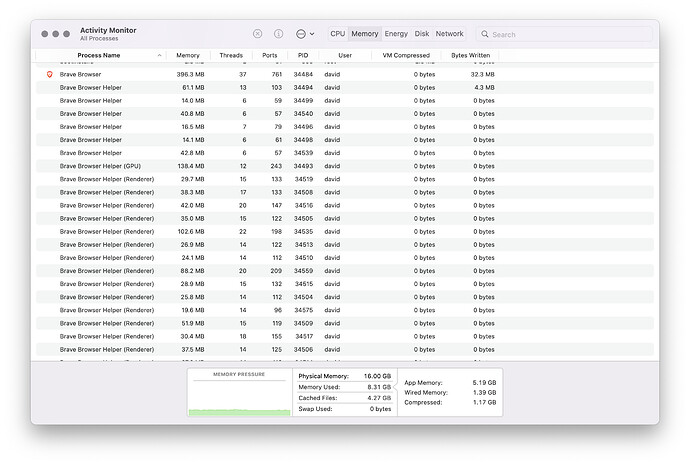The image size is (690, 465).
Task: Select the Brave Browser Helper (GPU) row
Action: pyautogui.click(x=345, y=166)
